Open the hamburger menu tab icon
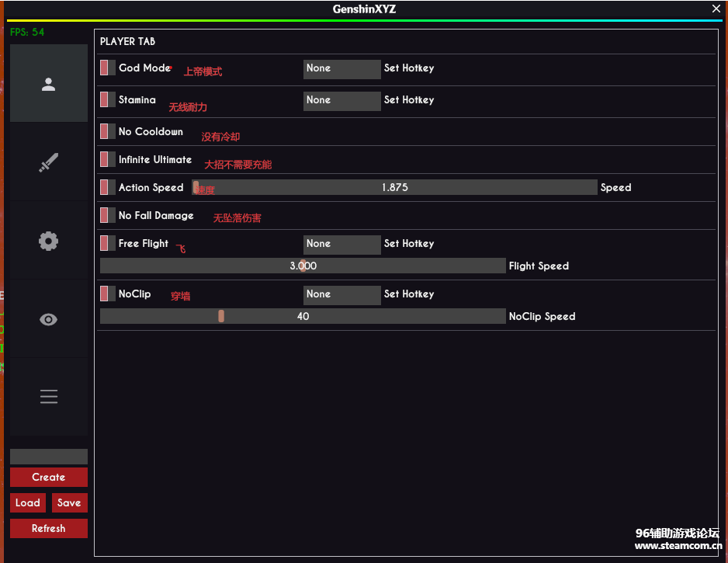The image size is (728, 563). pyautogui.click(x=49, y=397)
